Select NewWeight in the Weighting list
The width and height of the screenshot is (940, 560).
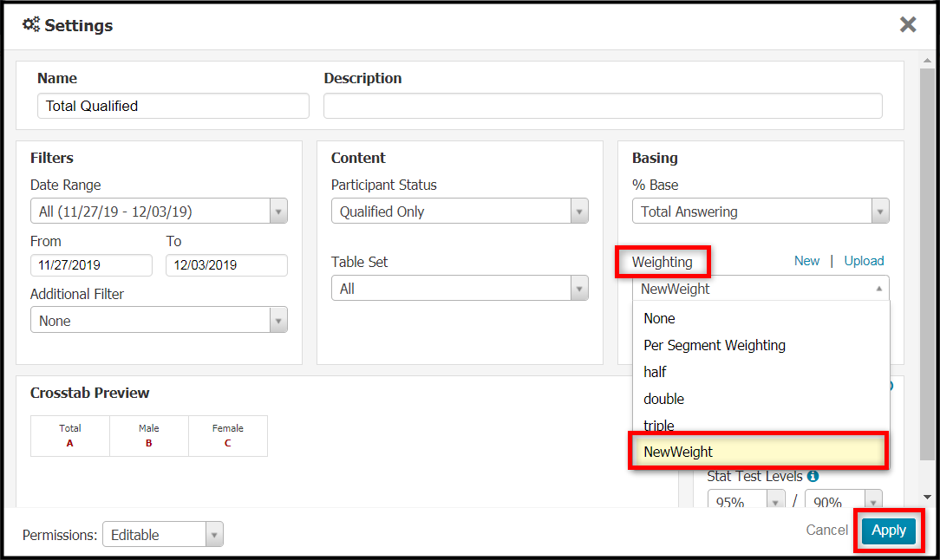759,452
